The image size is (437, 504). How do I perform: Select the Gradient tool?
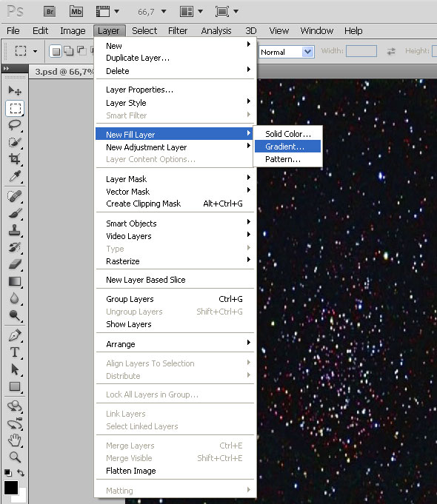[15, 281]
